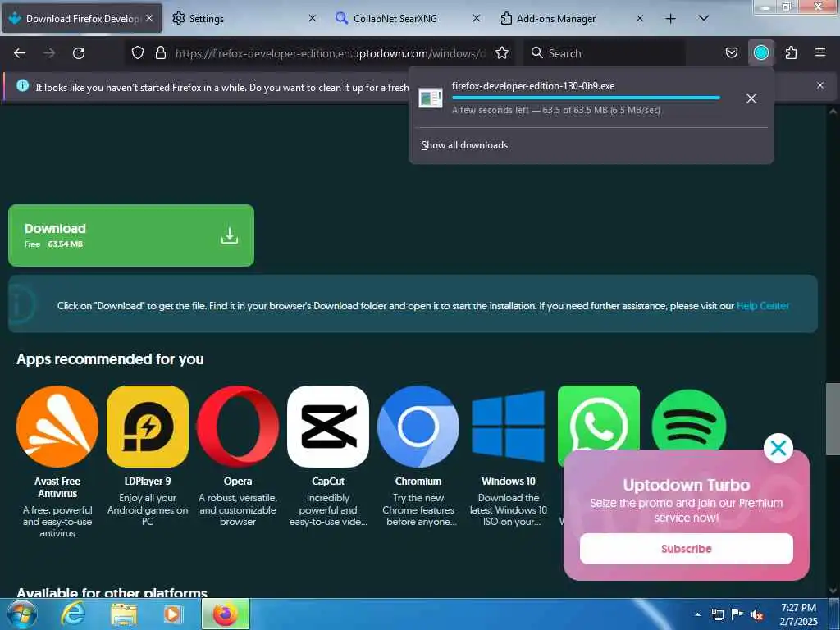Open the WhatsApp app icon

click(x=598, y=418)
